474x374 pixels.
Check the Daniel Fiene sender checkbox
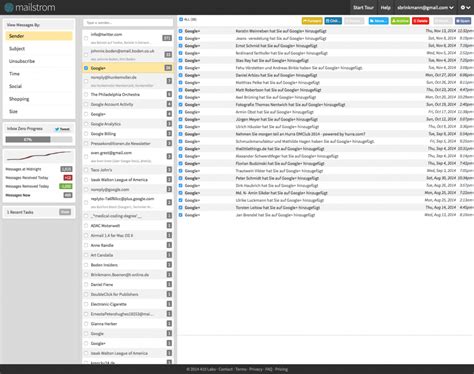tap(86, 285)
